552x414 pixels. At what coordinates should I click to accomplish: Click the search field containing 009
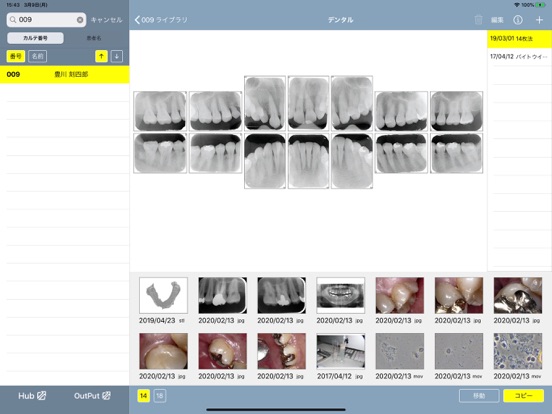pyautogui.click(x=46, y=20)
